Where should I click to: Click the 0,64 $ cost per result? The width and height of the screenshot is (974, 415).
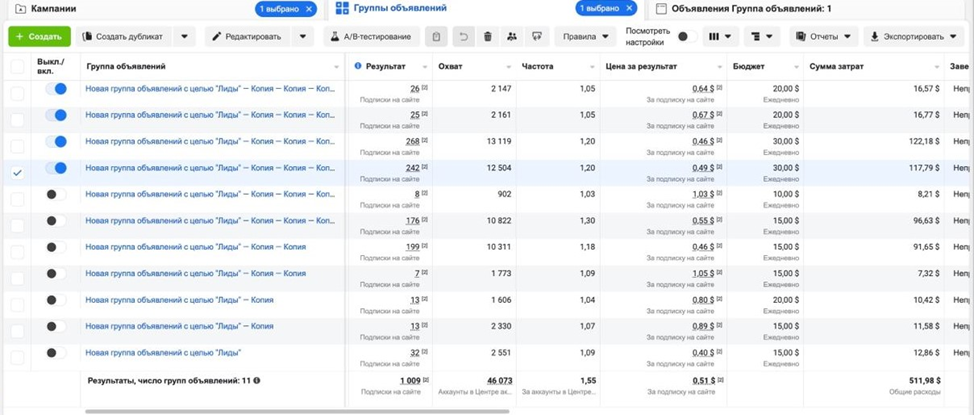click(704, 89)
